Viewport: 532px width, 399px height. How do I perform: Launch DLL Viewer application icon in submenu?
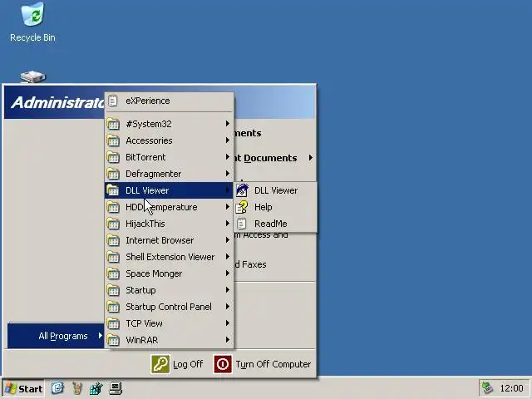pyautogui.click(x=242, y=190)
